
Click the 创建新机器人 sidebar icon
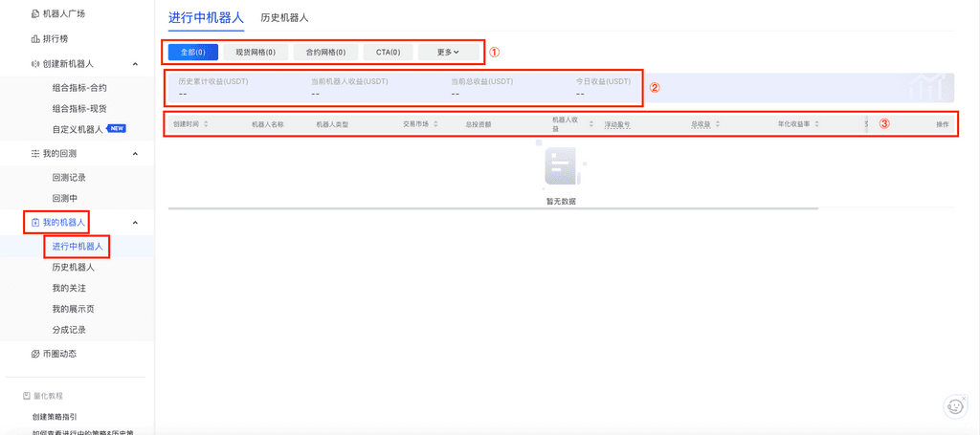pos(35,64)
